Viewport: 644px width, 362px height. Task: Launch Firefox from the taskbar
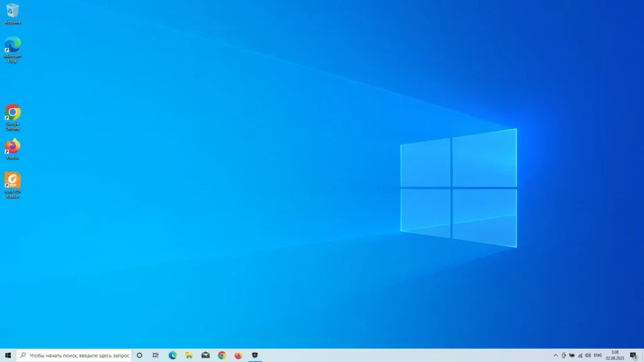tap(238, 355)
